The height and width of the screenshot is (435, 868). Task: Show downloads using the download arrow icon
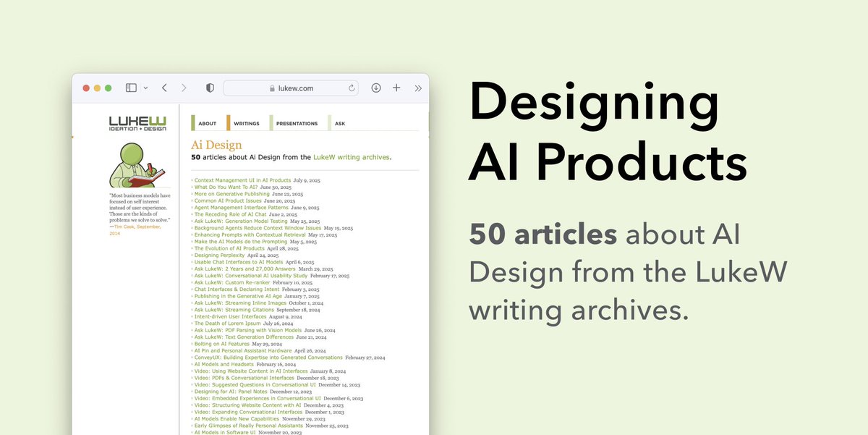click(x=376, y=88)
